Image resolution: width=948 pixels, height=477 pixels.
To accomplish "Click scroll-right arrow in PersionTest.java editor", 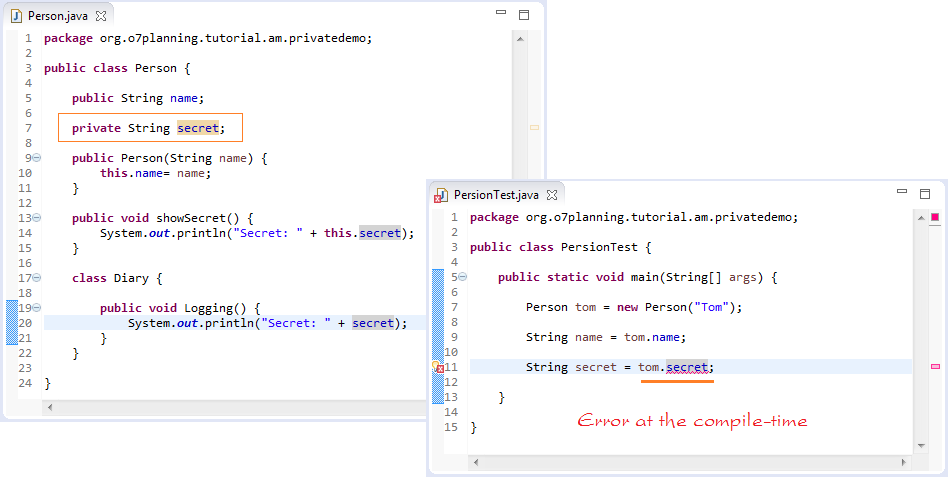I will (x=904, y=462).
